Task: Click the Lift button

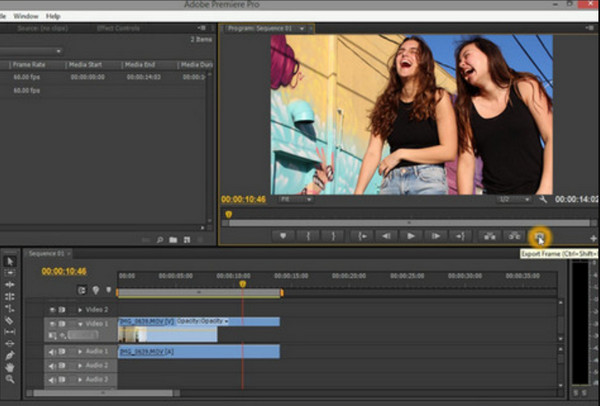Action: tap(490, 236)
